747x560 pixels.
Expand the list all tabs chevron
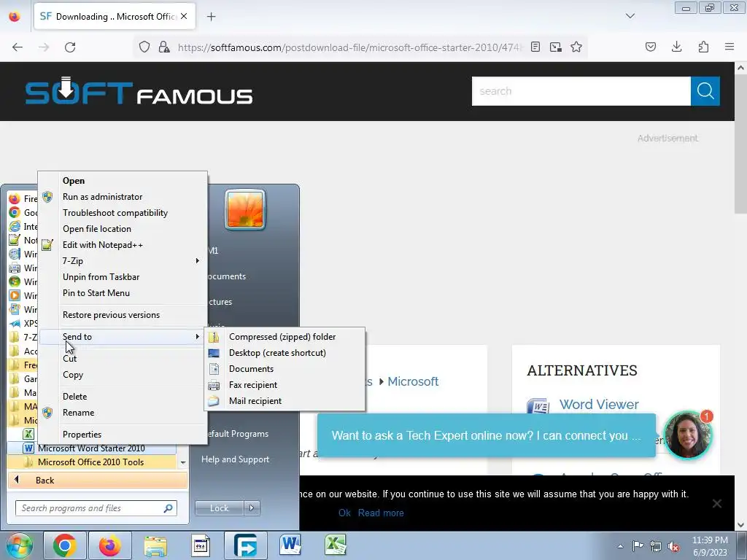pyautogui.click(x=630, y=16)
